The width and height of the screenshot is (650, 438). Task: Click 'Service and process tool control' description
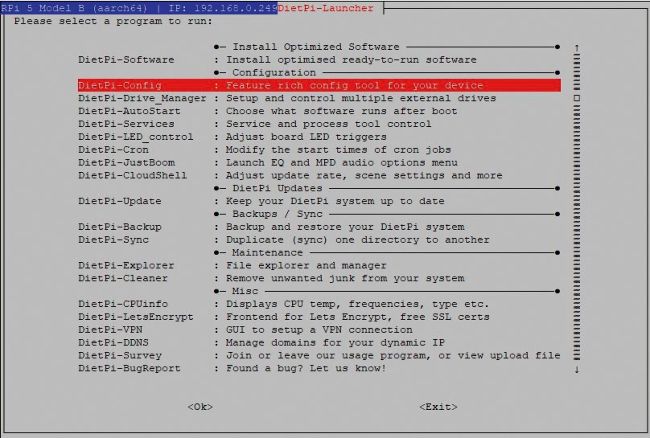pyautogui.click(x=328, y=124)
